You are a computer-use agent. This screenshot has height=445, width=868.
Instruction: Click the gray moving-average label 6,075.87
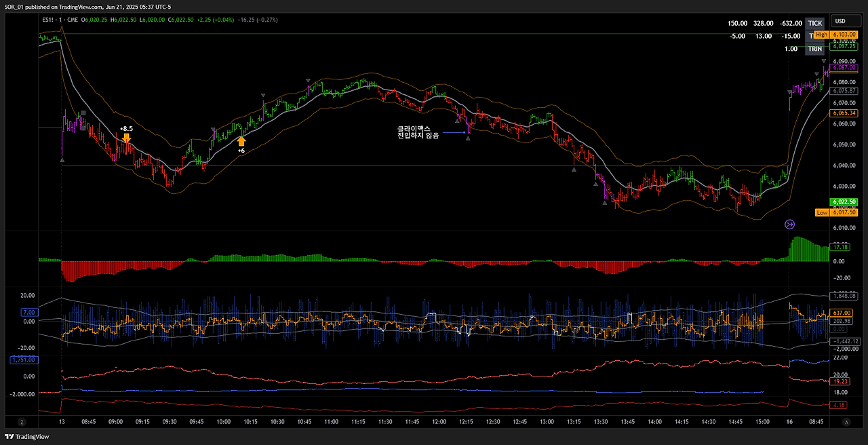click(844, 90)
